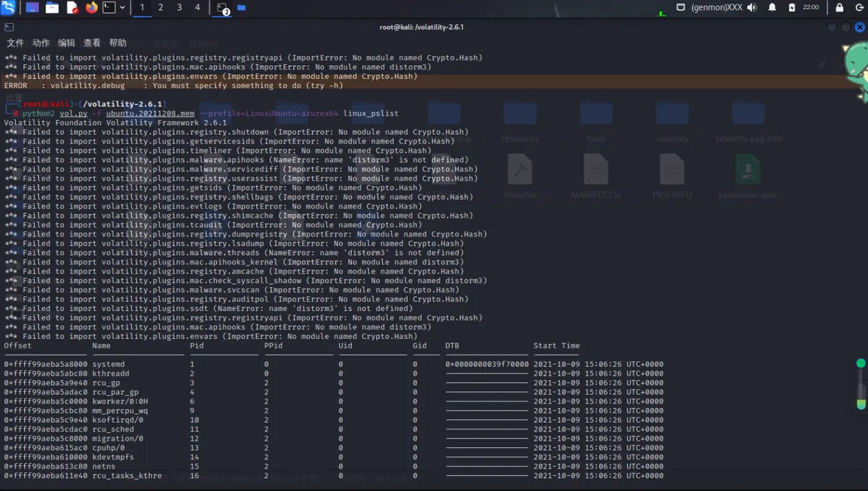Launch Firefox from the top panel
Screen dimensions: 868x491
(x=92, y=7)
